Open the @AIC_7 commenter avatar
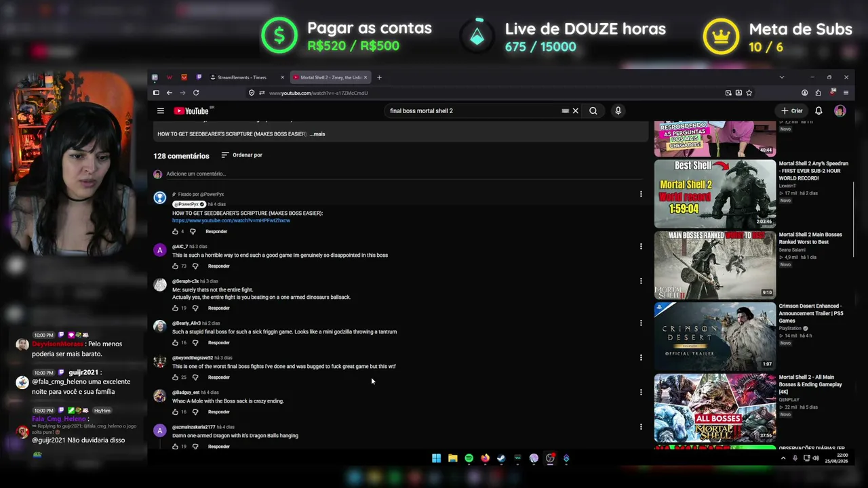 click(x=159, y=251)
